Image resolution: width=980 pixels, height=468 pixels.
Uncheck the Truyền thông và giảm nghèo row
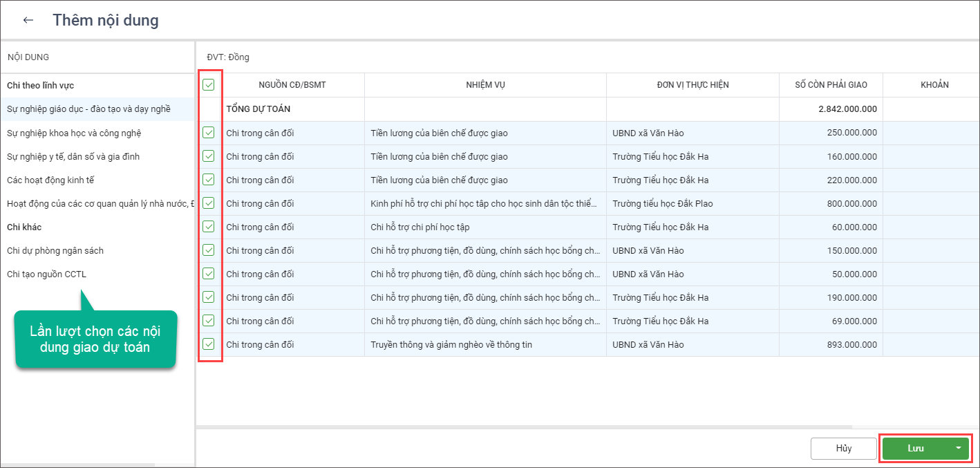pos(209,344)
